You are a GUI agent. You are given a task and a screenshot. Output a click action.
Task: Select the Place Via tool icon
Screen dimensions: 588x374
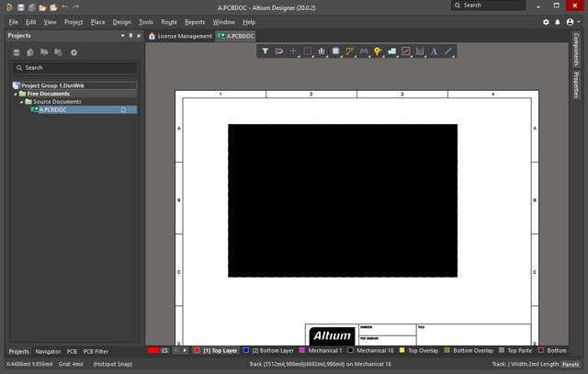pos(378,51)
